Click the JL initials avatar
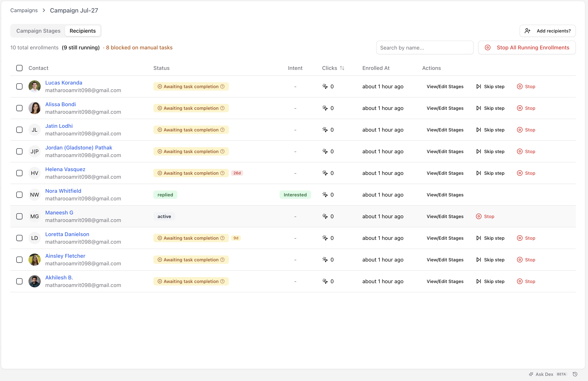The image size is (588, 381). pos(35,130)
